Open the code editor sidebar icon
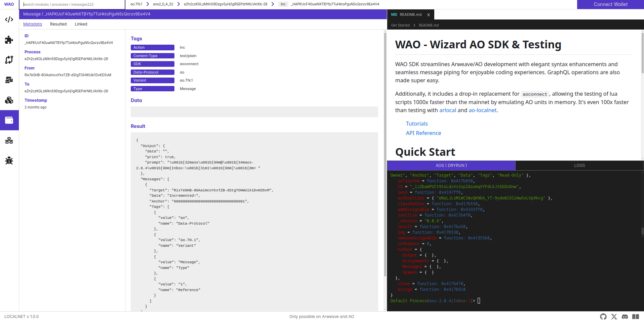The image size is (644, 321). pos(9,19)
